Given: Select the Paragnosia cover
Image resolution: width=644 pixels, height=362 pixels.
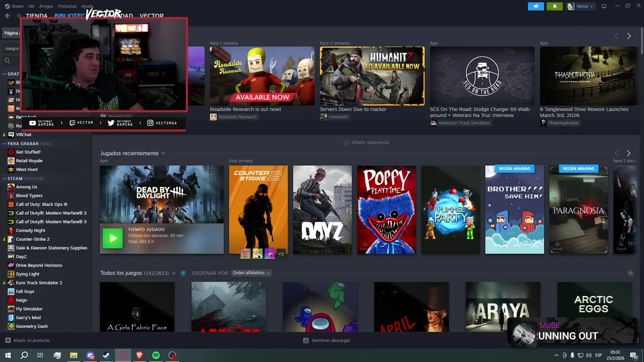Looking at the screenshot, I should point(578,210).
